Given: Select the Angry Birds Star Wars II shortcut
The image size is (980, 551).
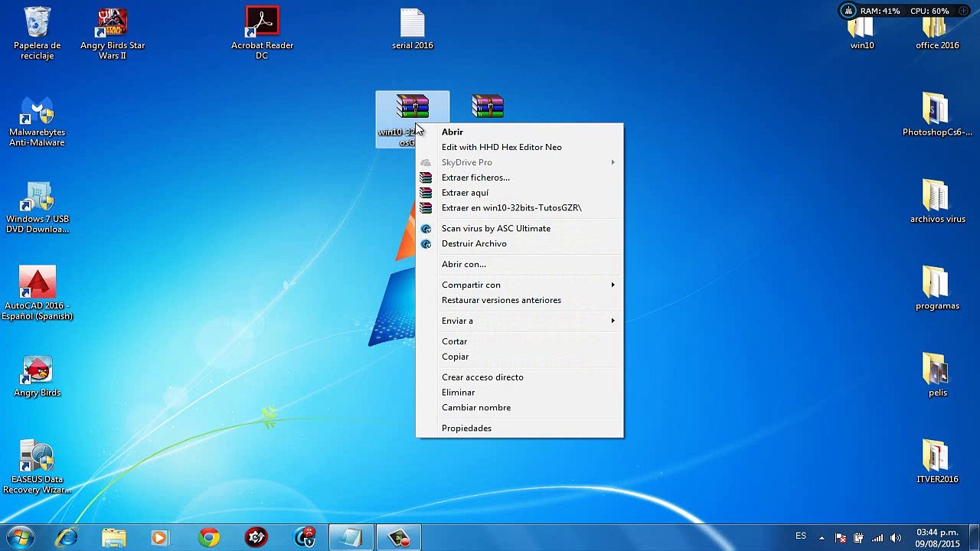Looking at the screenshot, I should [113, 34].
